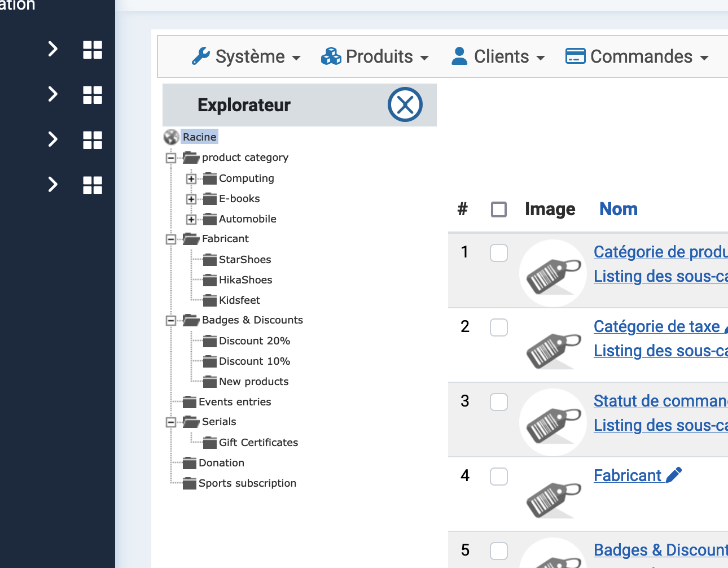Click the Produits boxes icon
The height and width of the screenshot is (568, 728).
331,56
